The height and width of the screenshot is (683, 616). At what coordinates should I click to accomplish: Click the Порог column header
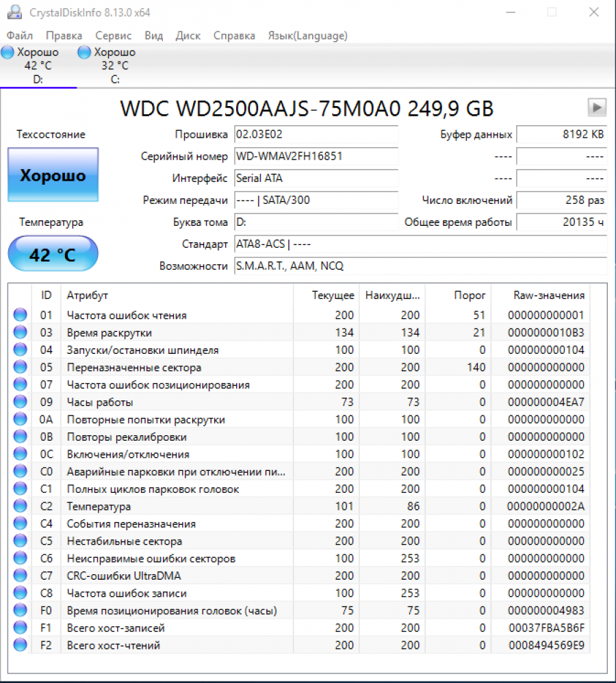click(459, 296)
